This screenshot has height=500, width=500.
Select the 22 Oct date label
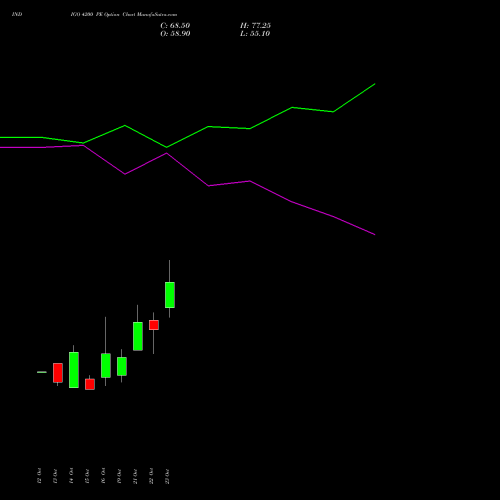coord(151,476)
